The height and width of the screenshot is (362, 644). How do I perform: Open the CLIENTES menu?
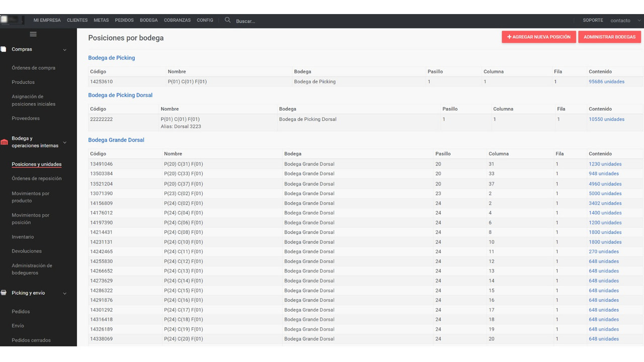point(77,21)
